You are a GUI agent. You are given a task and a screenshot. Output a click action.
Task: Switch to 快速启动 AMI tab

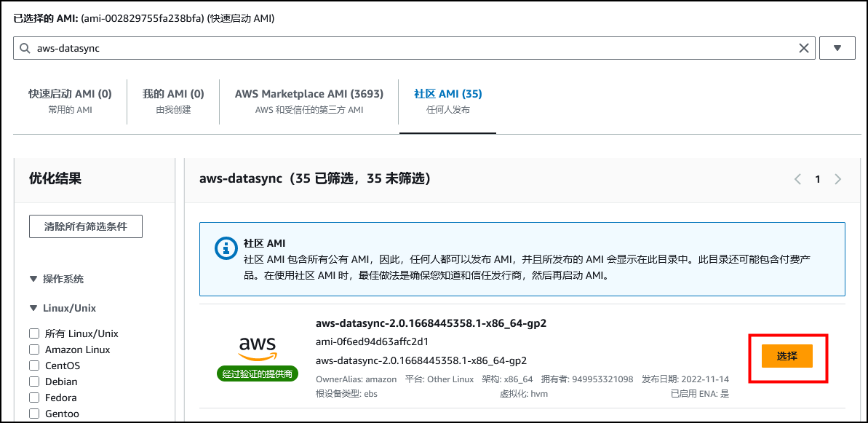(x=71, y=101)
